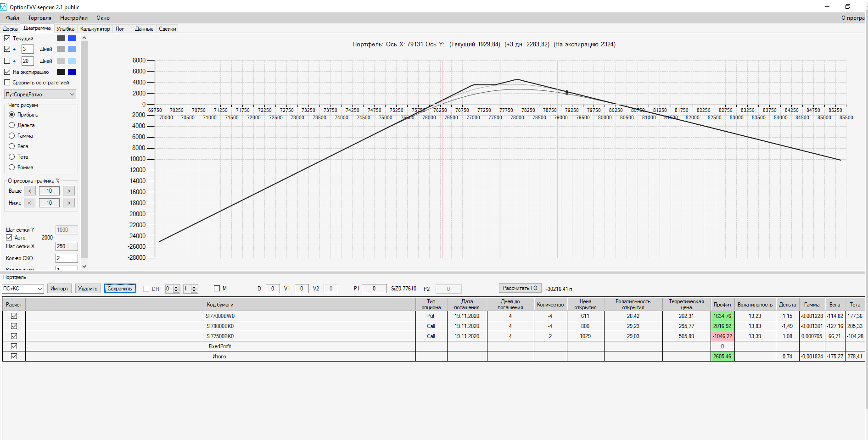Click the Сохранить button

pos(120,289)
